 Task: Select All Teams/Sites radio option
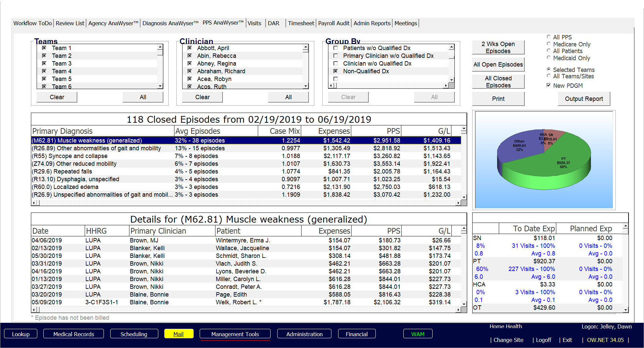pyautogui.click(x=549, y=76)
